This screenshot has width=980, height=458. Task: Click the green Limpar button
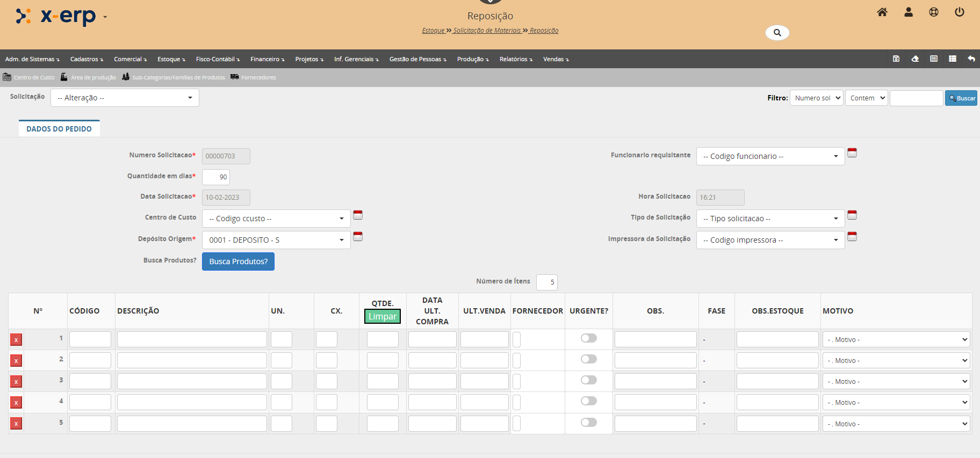(383, 317)
